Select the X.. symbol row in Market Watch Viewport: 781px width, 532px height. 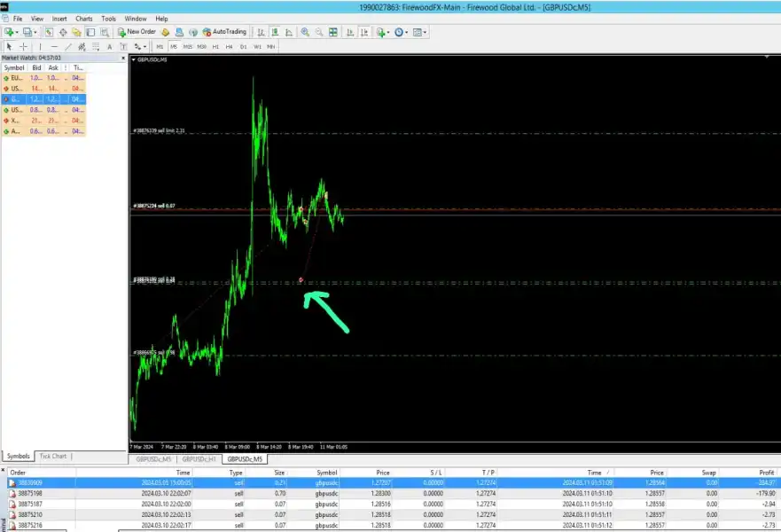click(x=43, y=121)
